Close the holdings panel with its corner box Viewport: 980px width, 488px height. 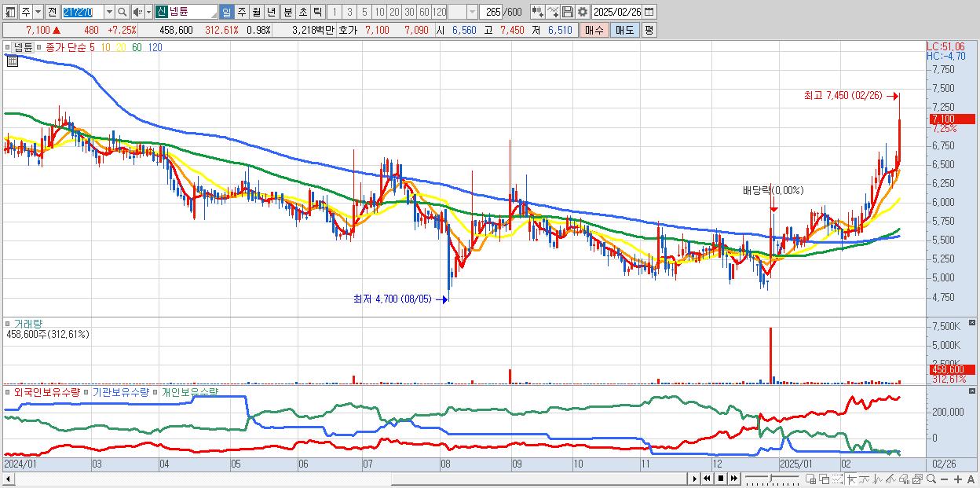[971, 391]
